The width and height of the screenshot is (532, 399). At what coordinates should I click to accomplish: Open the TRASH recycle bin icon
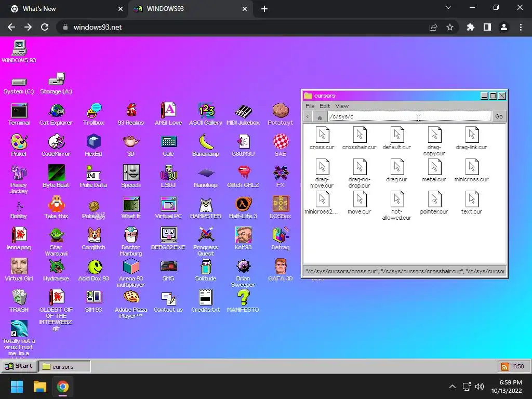coord(19,301)
